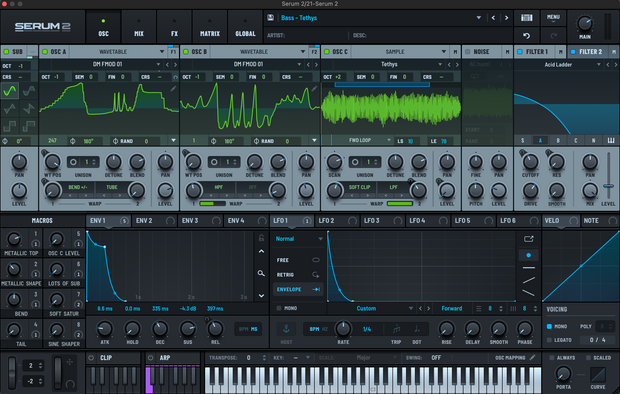Open the GLOBAL tab
This screenshot has width=620, height=394.
[245, 27]
